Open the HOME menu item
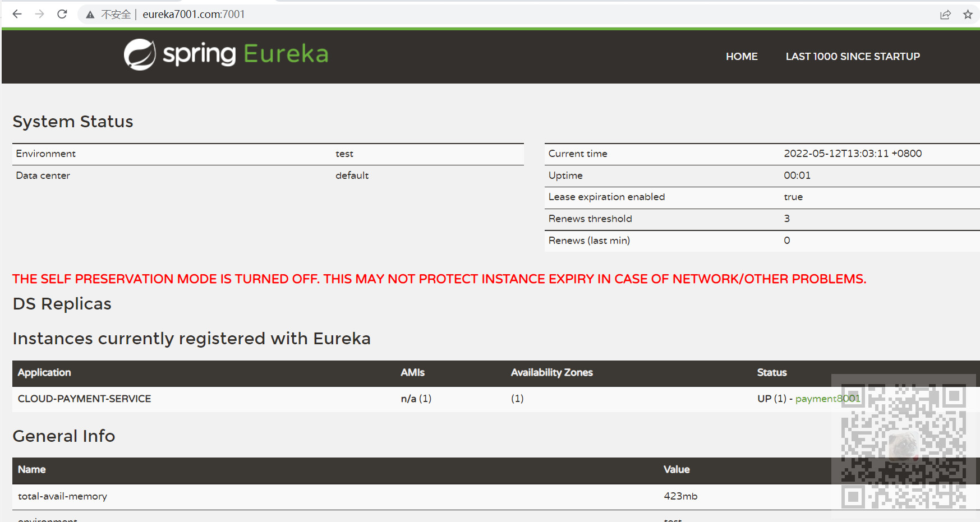This screenshot has height=522, width=980. 742,57
